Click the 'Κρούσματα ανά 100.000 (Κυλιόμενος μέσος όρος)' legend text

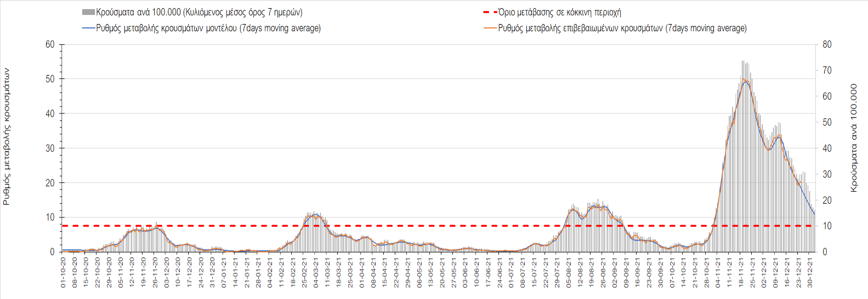point(199,12)
